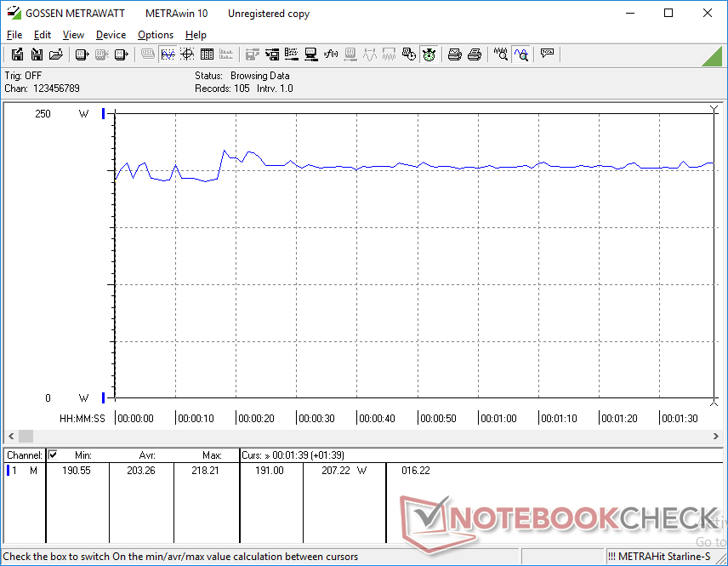
Task: Click the cursor value 191.00
Action: (x=270, y=471)
